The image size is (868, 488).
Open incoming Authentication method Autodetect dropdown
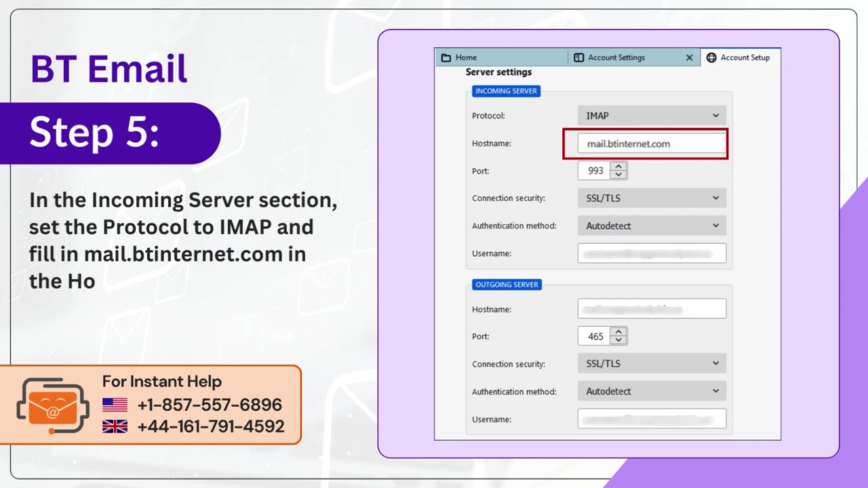pos(652,226)
